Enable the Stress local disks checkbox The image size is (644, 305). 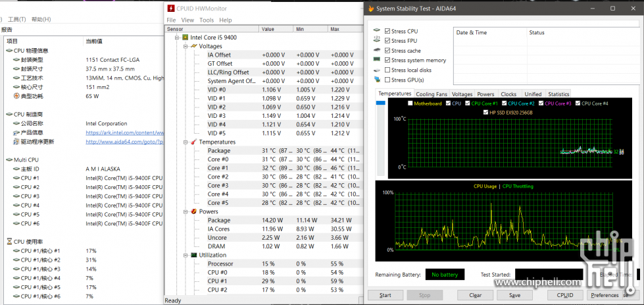(387, 70)
